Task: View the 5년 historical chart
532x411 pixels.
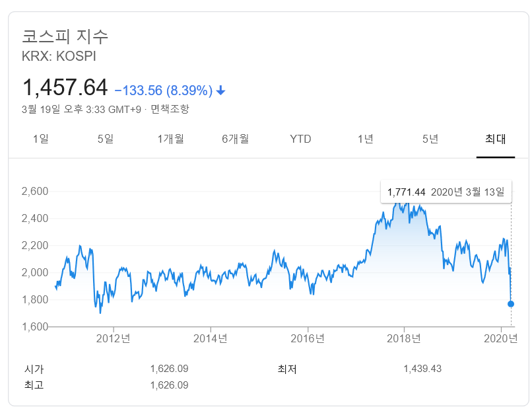Action: tap(430, 139)
